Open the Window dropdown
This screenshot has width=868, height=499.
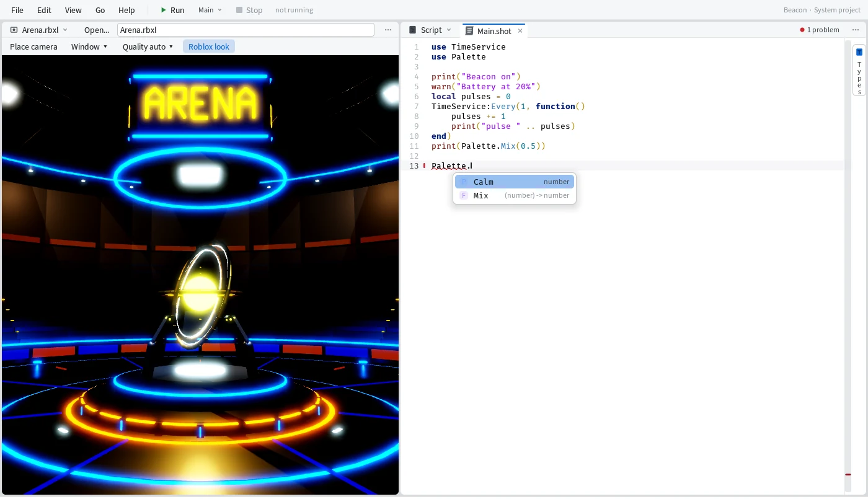(89, 46)
